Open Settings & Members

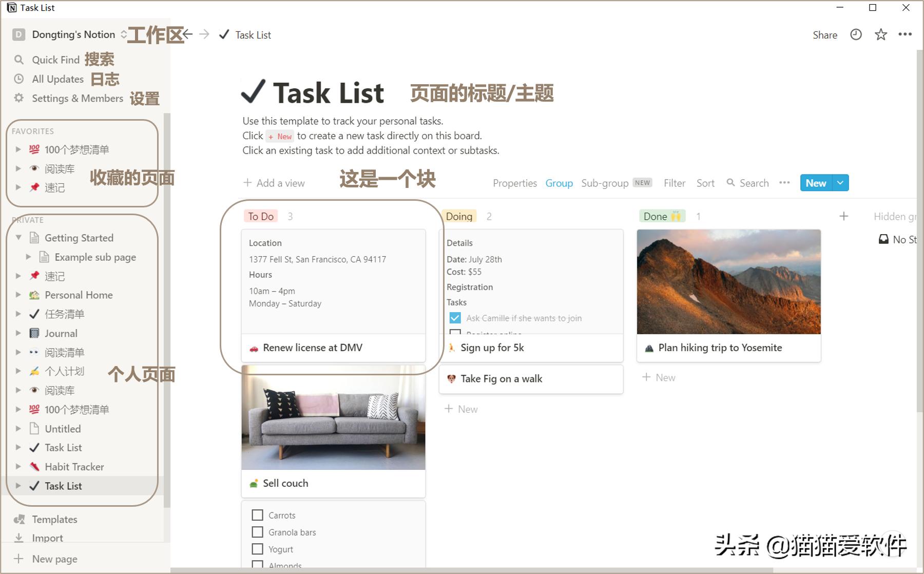coord(77,98)
